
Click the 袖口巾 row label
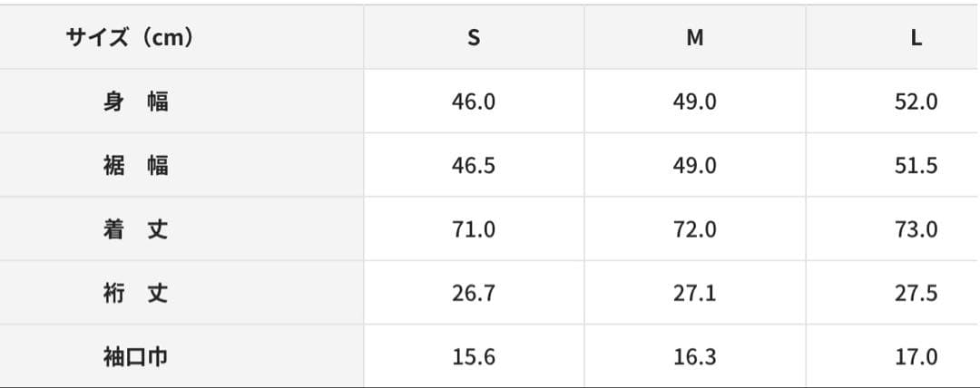coord(135,357)
